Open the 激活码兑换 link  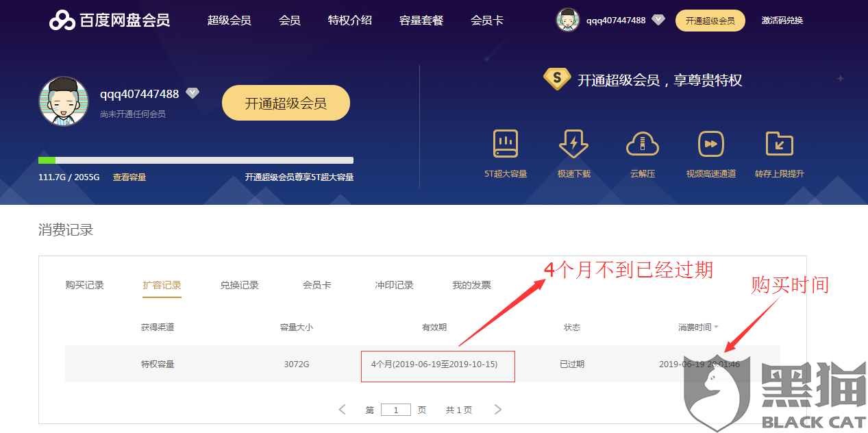(782, 21)
